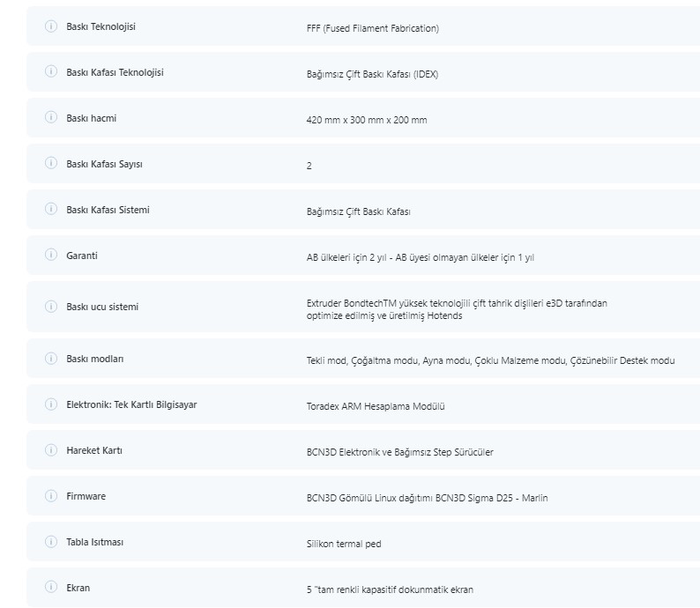The height and width of the screenshot is (608, 700).
Task: Select the Baskı modları label text
Action: click(x=95, y=359)
